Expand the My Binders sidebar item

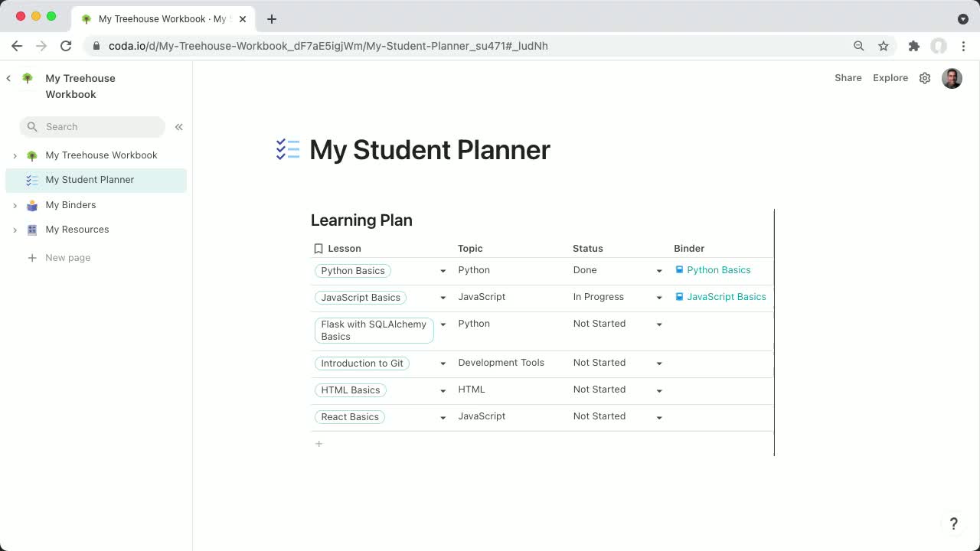point(15,204)
